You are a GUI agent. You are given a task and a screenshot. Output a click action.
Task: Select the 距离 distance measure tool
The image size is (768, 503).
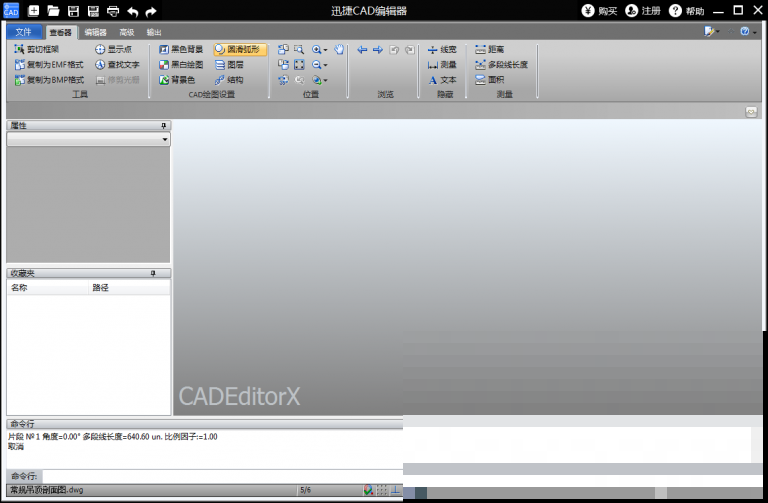point(489,49)
